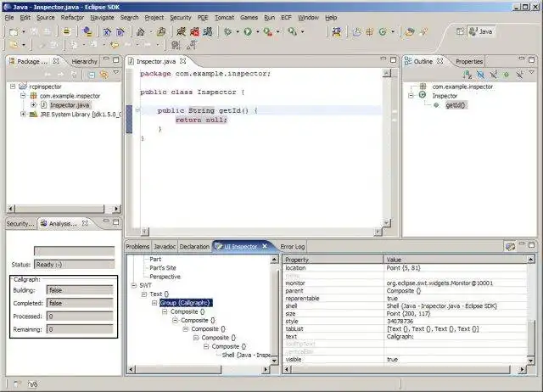
Task: Click the new folder icon on second toolbar row
Action: coord(14,45)
